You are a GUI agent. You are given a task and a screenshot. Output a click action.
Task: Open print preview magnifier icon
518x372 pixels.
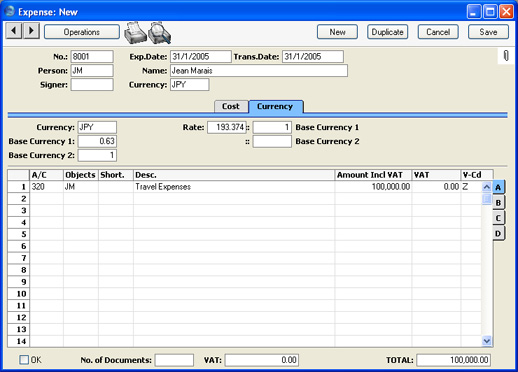[160, 33]
